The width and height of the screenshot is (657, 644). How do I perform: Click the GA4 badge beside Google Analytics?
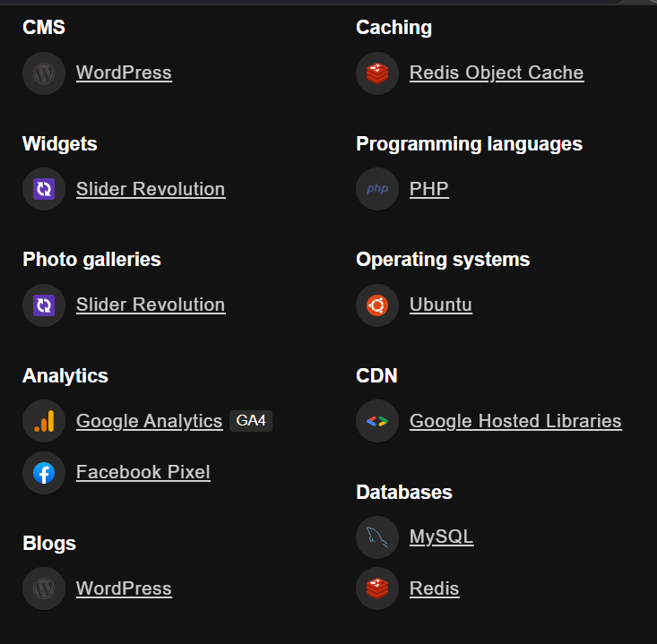251,421
